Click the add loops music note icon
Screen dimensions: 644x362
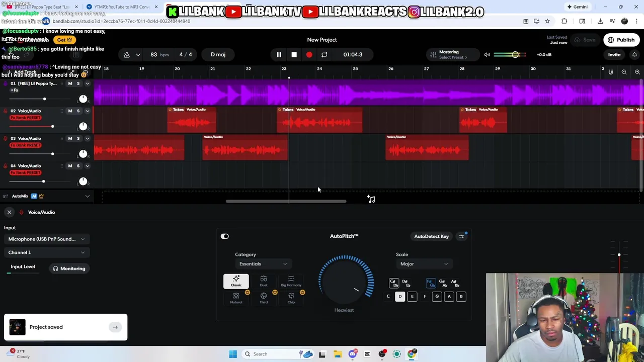point(371,200)
